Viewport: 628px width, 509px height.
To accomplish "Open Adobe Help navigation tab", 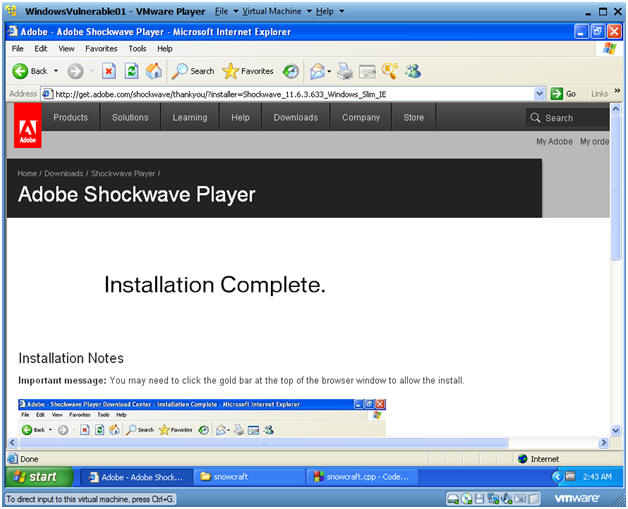I will tap(240, 117).
